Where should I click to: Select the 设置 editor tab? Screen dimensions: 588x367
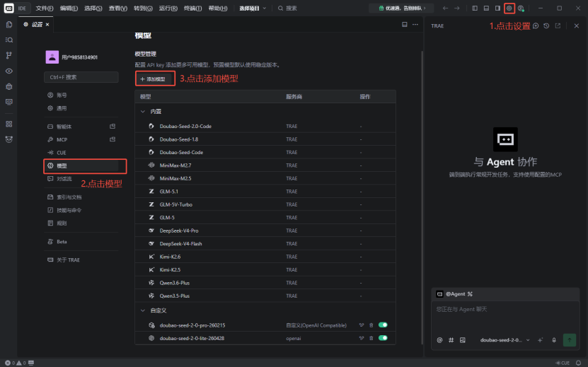35,24
